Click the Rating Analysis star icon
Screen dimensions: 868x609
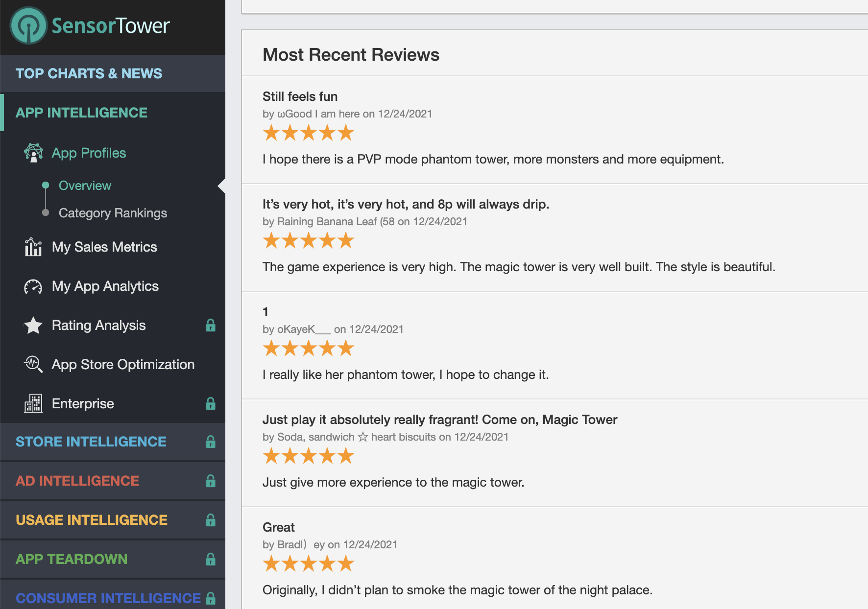point(33,326)
